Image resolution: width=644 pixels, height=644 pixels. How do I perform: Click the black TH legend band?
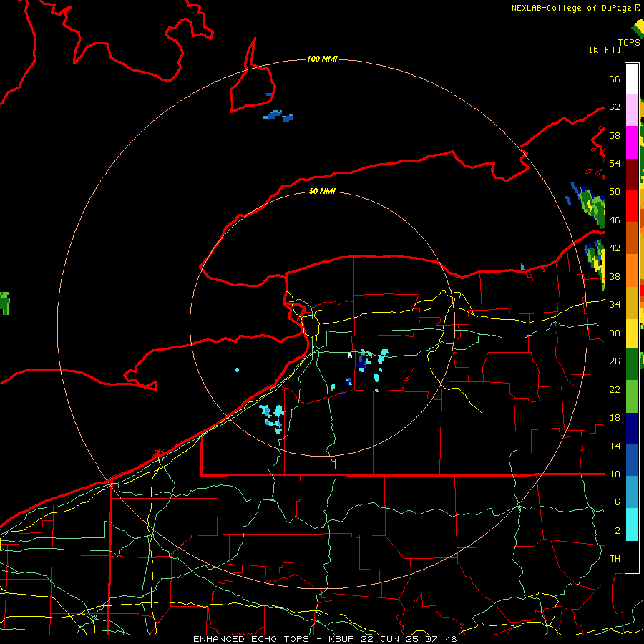pyautogui.click(x=632, y=557)
